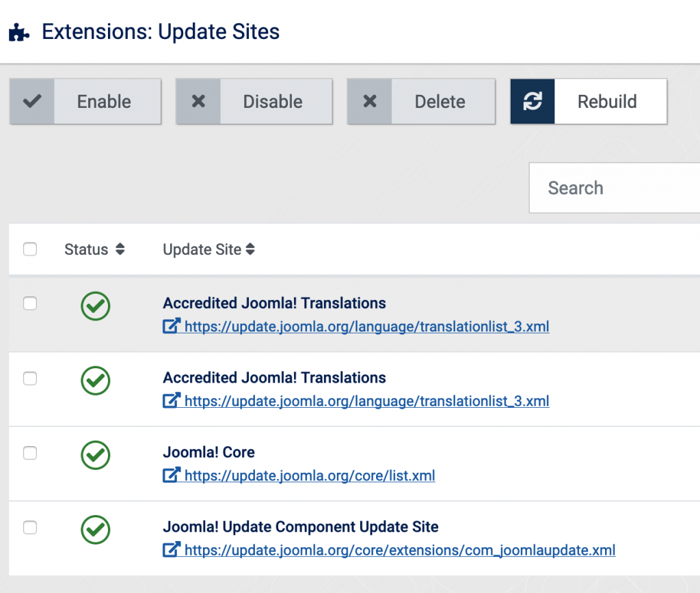Click the 'Joomla! Update Component Update Site' title

point(301,527)
